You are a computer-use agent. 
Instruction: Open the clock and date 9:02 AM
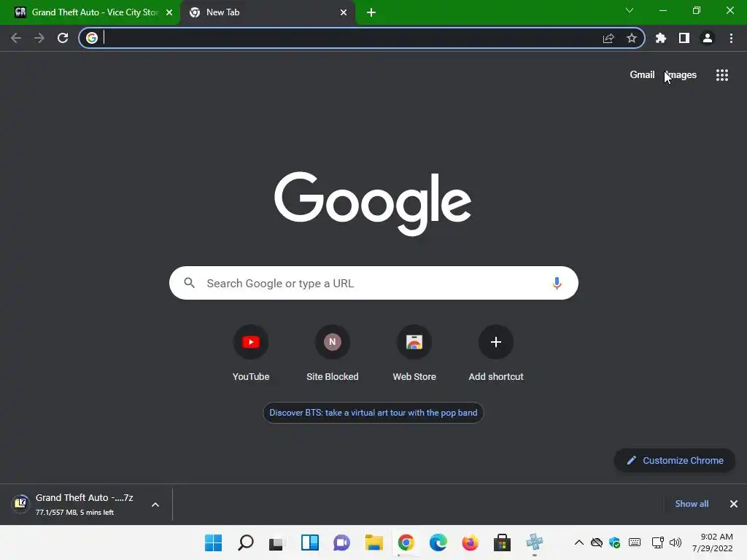713,542
